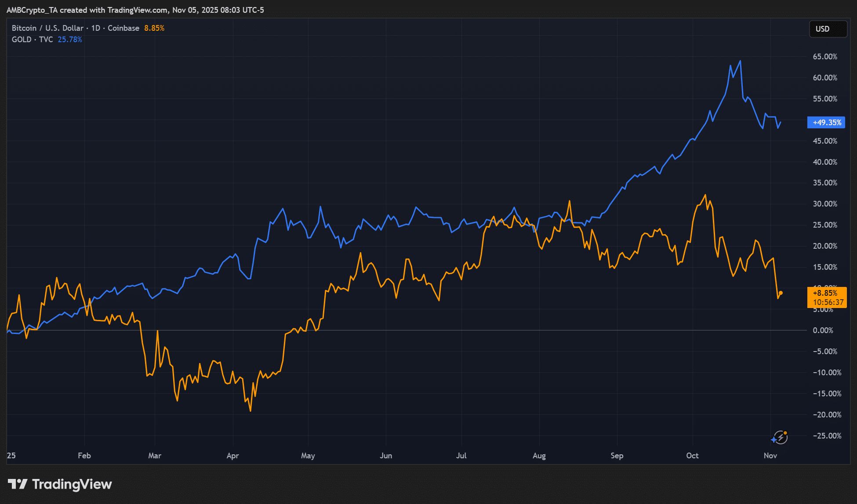
Task: Click the Nov date label
Action: [770, 456]
